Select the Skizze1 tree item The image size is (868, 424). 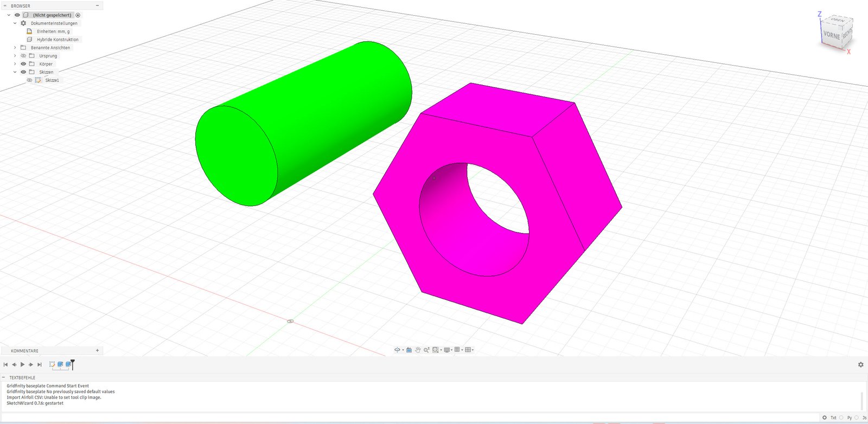52,80
